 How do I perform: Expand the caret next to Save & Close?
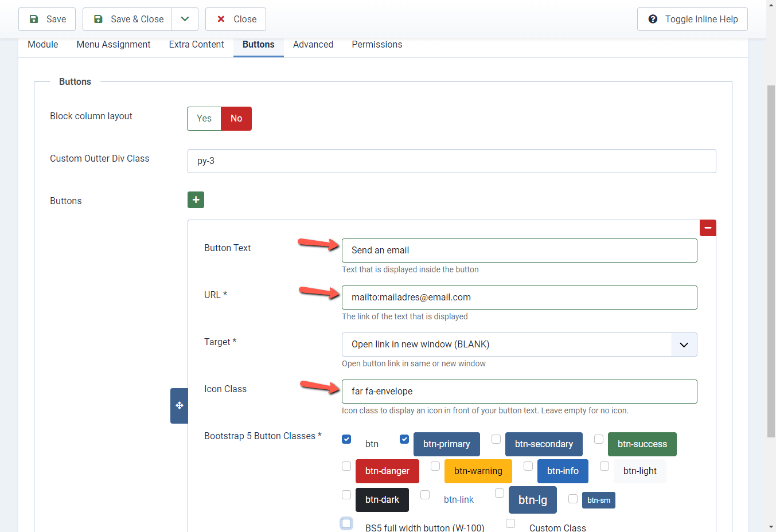pyautogui.click(x=184, y=19)
